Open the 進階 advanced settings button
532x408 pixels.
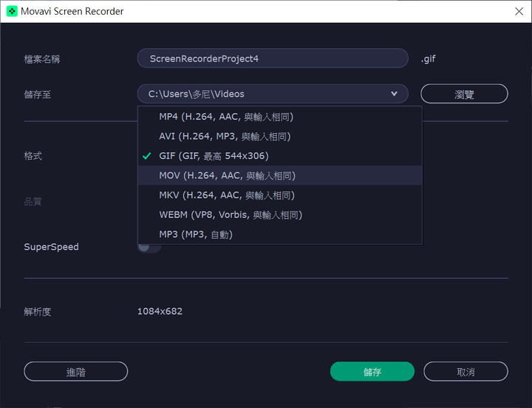76,372
